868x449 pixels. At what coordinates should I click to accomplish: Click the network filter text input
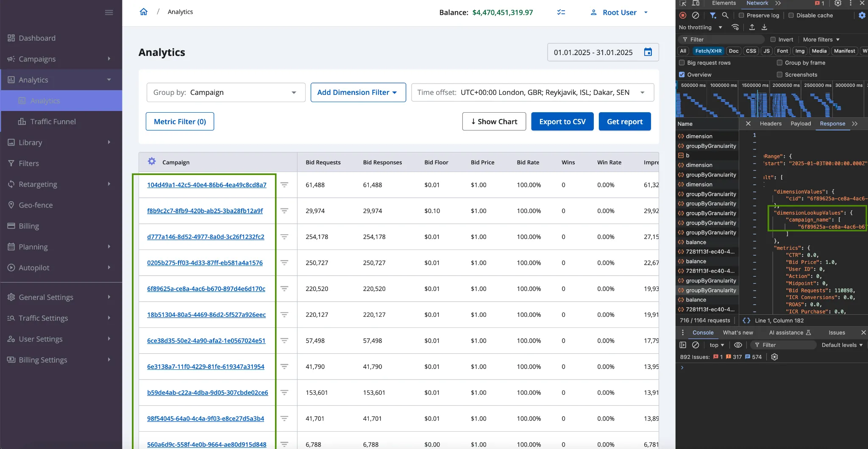[721, 39]
